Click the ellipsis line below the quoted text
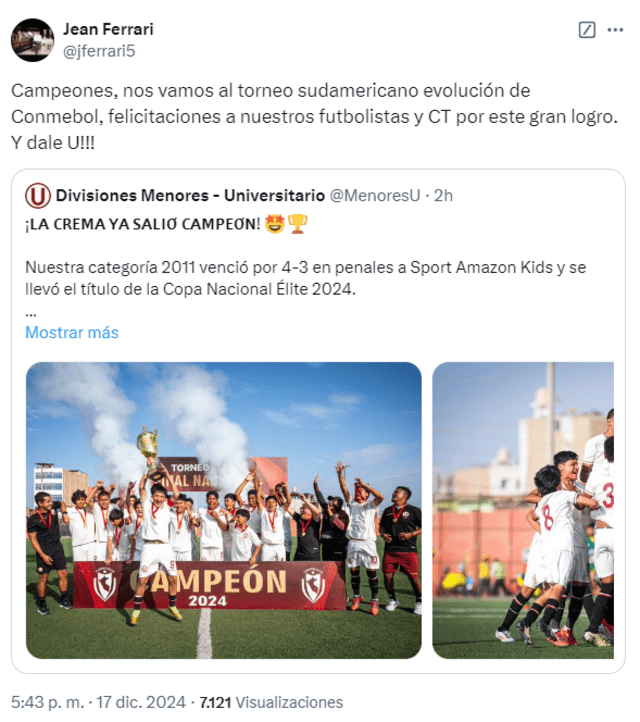 pos(31,314)
